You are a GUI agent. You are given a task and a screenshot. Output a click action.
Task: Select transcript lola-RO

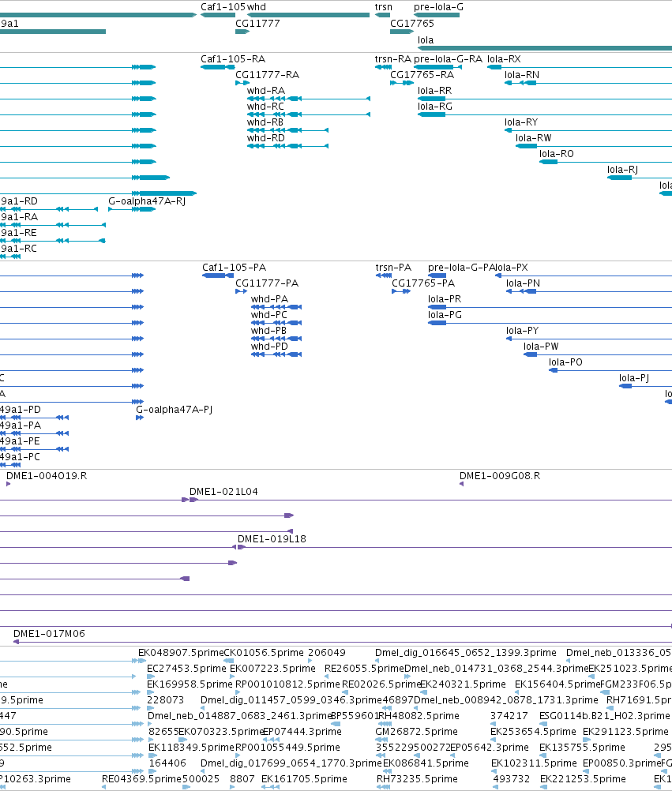[x=557, y=154]
